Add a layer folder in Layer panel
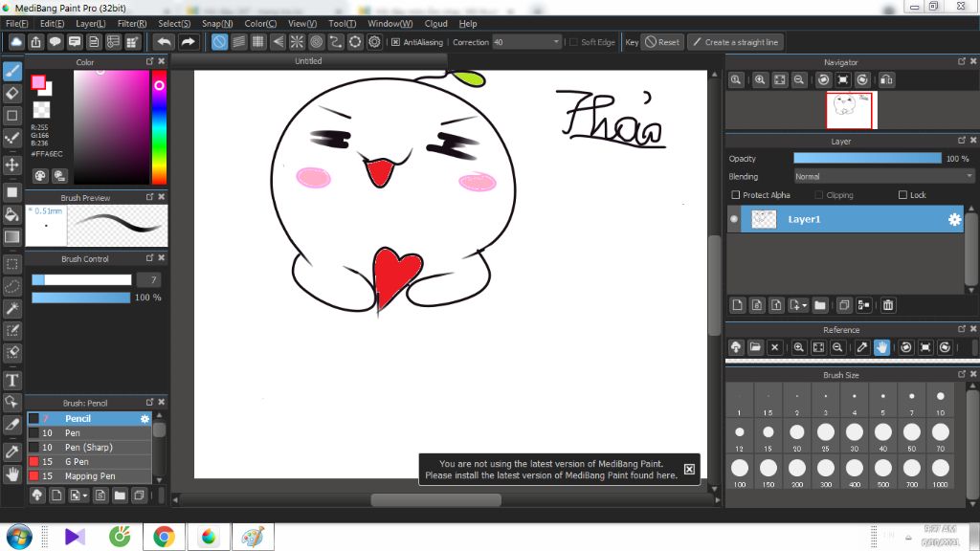The image size is (980, 551). coord(820,305)
